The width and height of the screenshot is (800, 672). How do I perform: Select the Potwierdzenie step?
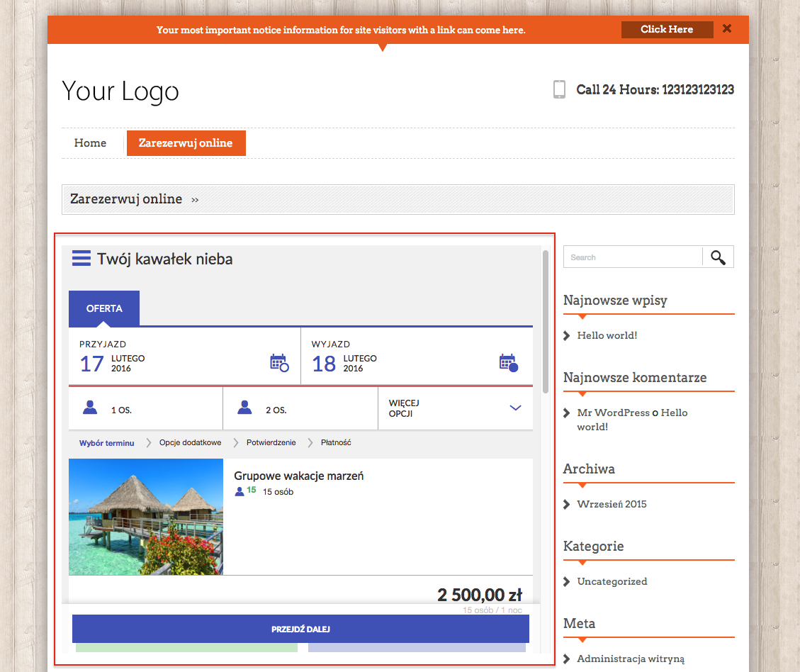[271, 442]
